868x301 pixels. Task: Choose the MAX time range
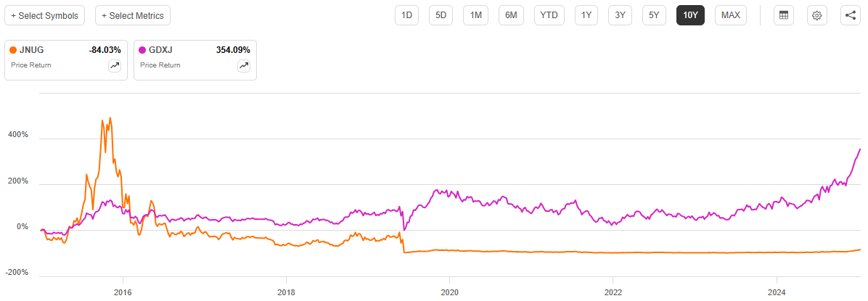coord(731,15)
